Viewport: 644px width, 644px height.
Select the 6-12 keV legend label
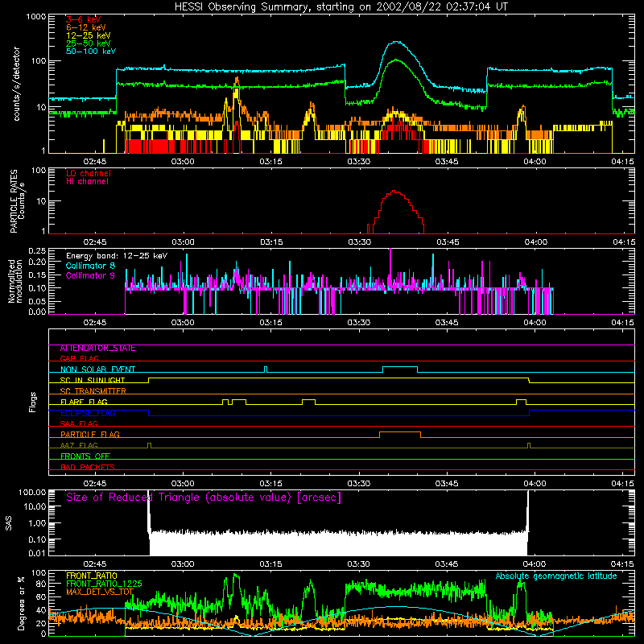(86, 27)
